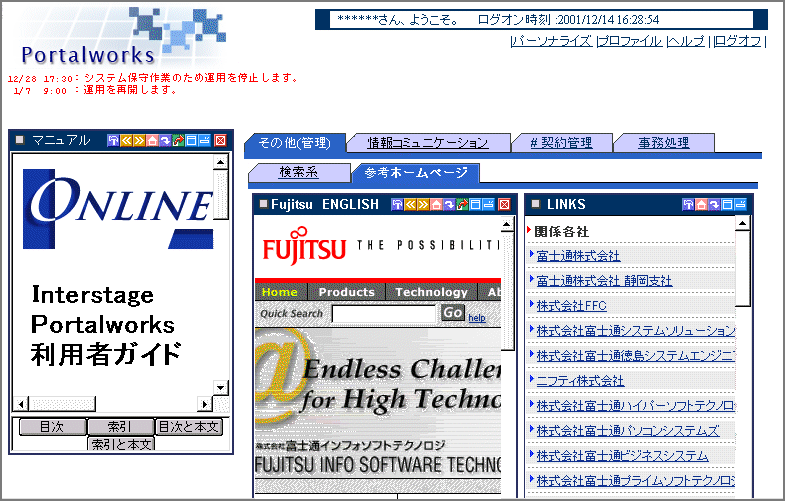Go back with « icon in Fujitsu ENGLISH panel
This screenshot has width=785, height=501.
click(411, 204)
